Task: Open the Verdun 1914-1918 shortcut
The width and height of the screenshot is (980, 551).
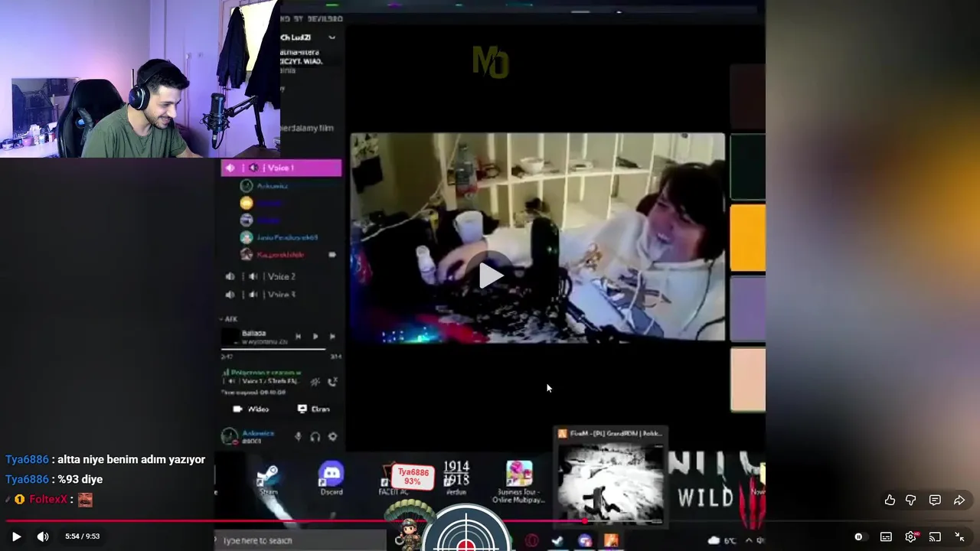Action: click(x=456, y=478)
